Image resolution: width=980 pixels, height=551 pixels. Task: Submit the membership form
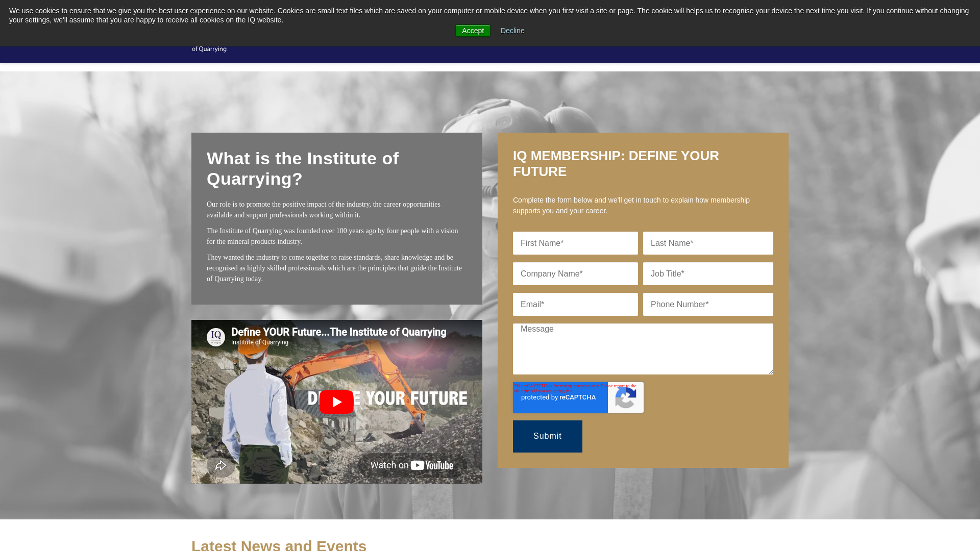(548, 436)
